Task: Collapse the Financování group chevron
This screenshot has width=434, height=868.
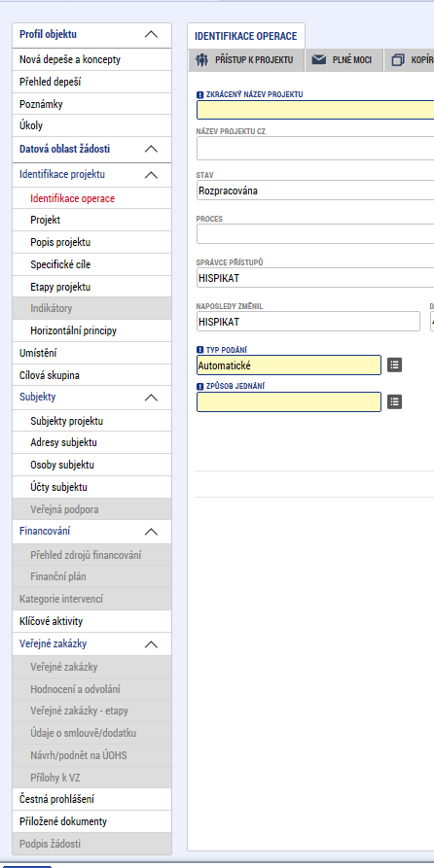Action: coord(151,532)
